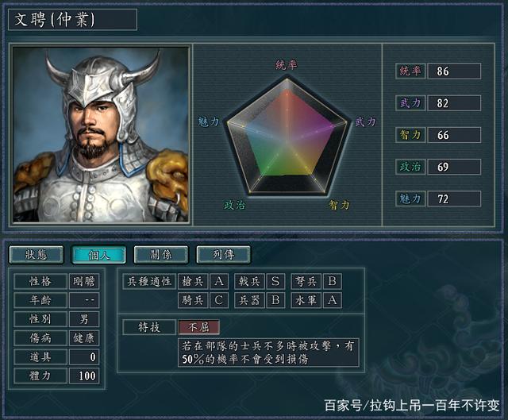
Task: Click the 文聘 name title box
Action: pyautogui.click(x=72, y=19)
